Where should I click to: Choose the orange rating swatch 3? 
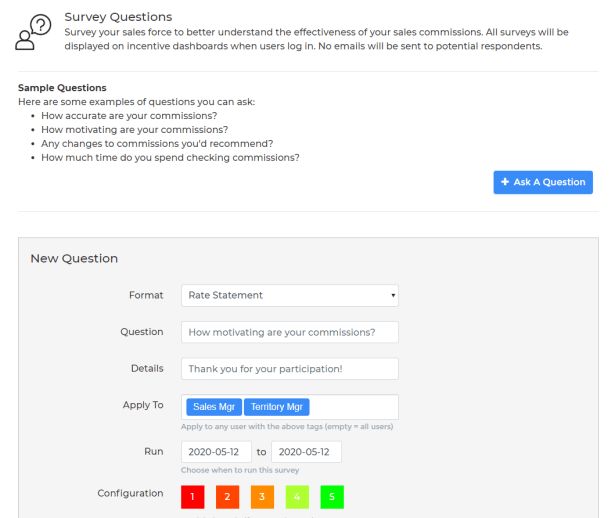260,496
